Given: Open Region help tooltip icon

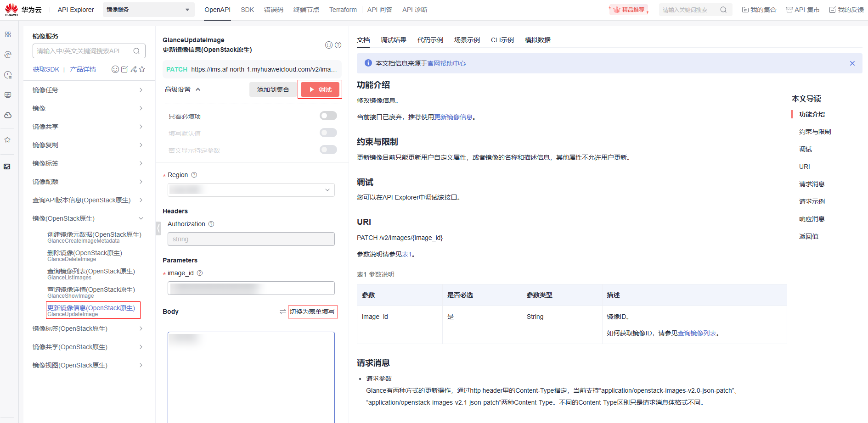Looking at the screenshot, I should [194, 175].
